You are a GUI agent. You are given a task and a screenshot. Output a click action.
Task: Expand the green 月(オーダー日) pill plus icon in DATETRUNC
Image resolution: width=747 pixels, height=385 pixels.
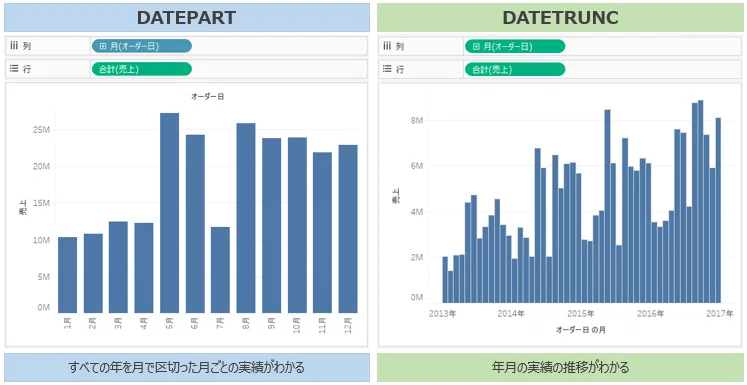coord(476,46)
